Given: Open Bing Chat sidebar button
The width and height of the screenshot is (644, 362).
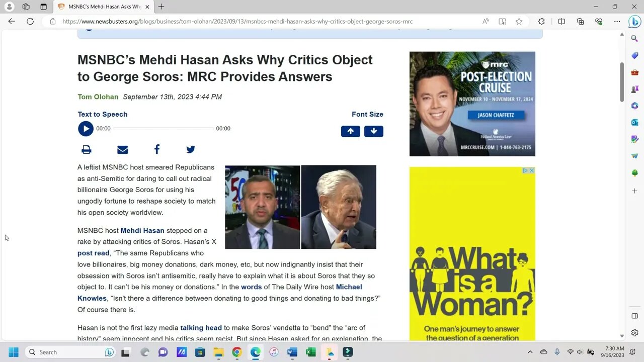Looking at the screenshot, I should [634, 22].
